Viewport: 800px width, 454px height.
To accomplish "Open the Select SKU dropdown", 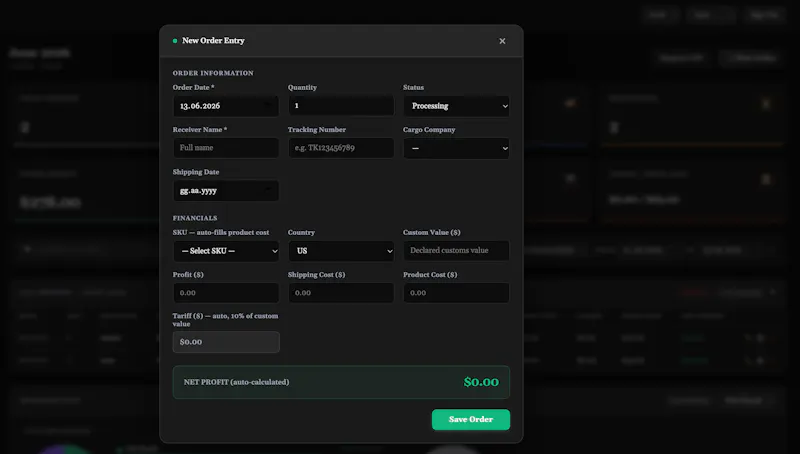I will click(x=226, y=251).
